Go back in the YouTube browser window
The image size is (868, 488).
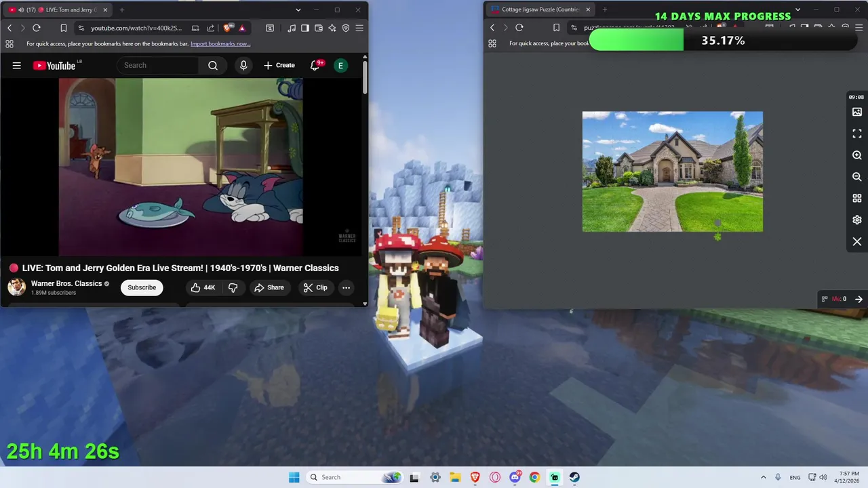9,28
